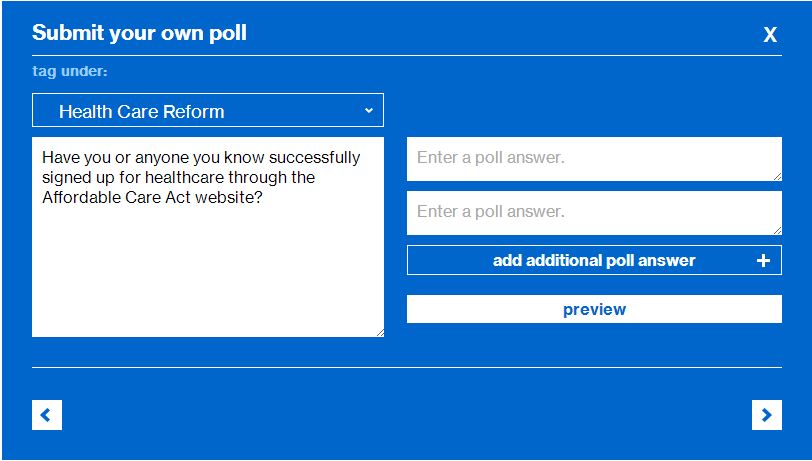Grab the question box resize handle

(379, 332)
